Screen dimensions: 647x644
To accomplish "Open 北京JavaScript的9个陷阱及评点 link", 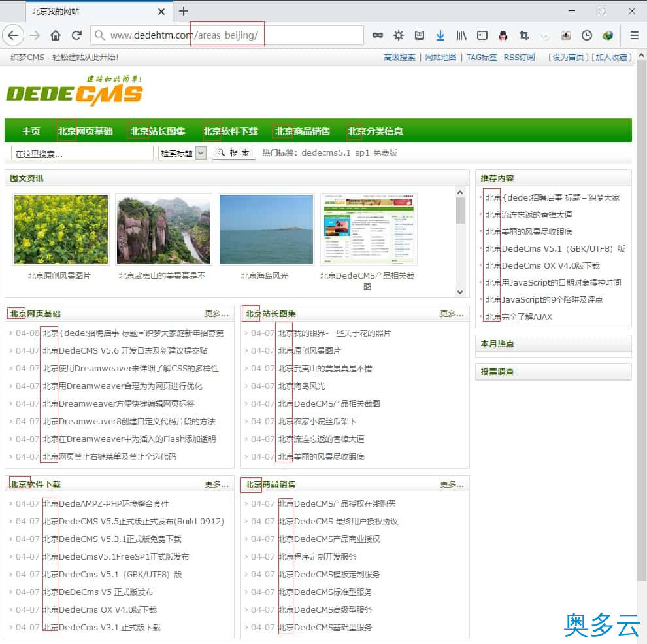I will click(544, 300).
